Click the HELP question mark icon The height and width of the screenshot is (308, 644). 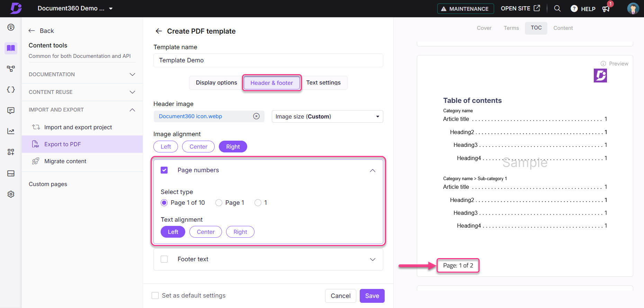pos(574,9)
